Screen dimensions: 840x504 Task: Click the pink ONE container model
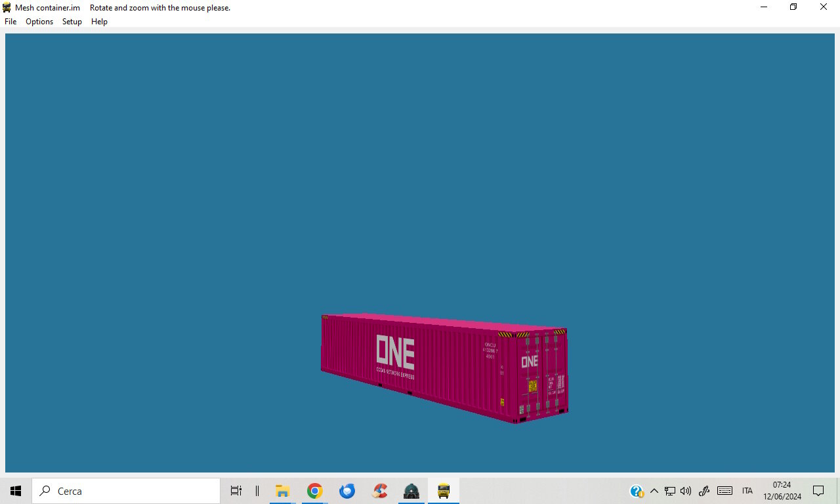[x=444, y=367]
